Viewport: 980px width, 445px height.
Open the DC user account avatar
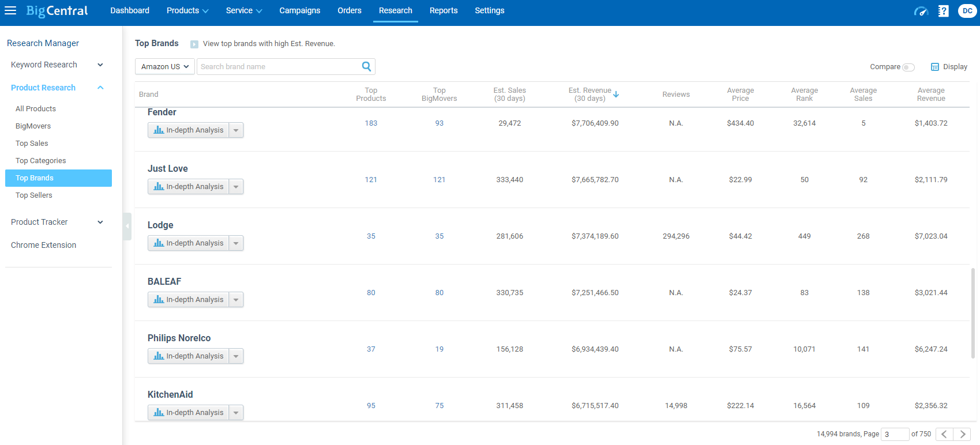tap(967, 11)
